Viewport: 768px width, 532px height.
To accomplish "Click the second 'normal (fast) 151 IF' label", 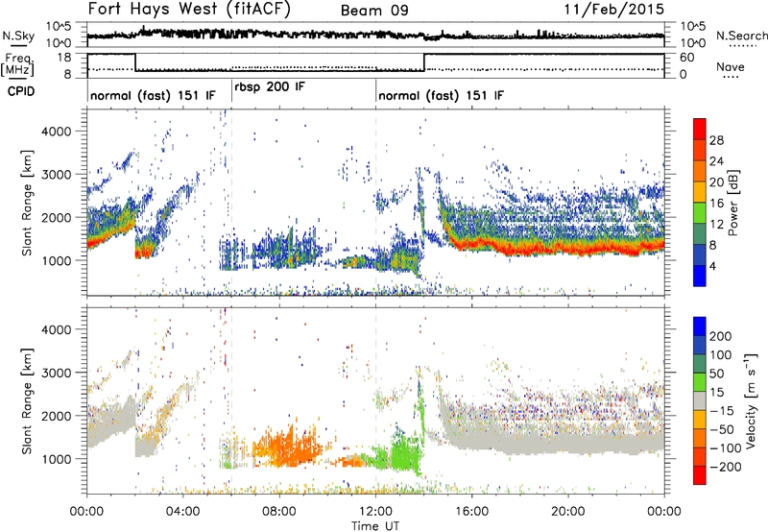I will click(441, 95).
